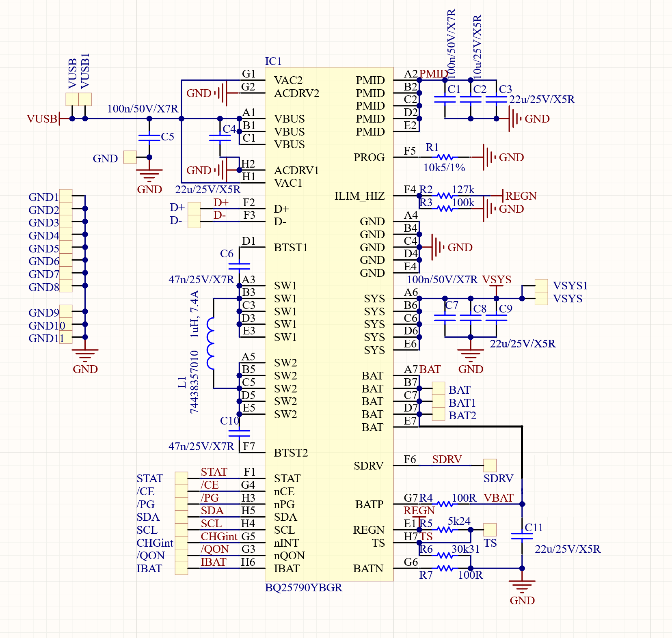
Task: Select the GND6 test pad
Action: pos(65,260)
